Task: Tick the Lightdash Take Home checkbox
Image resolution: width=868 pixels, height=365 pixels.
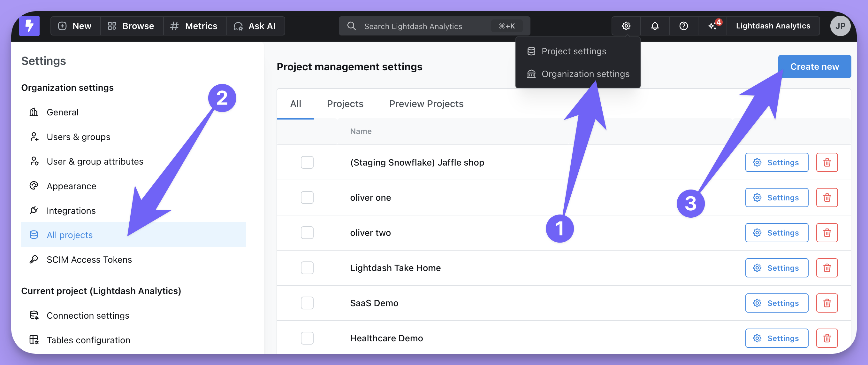Action: pos(307,268)
